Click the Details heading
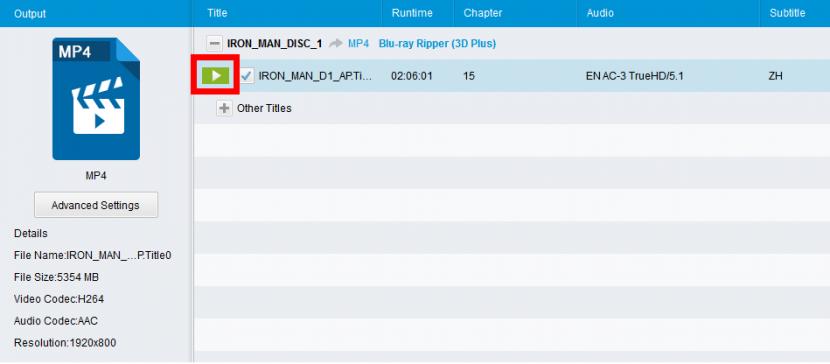 pos(31,233)
